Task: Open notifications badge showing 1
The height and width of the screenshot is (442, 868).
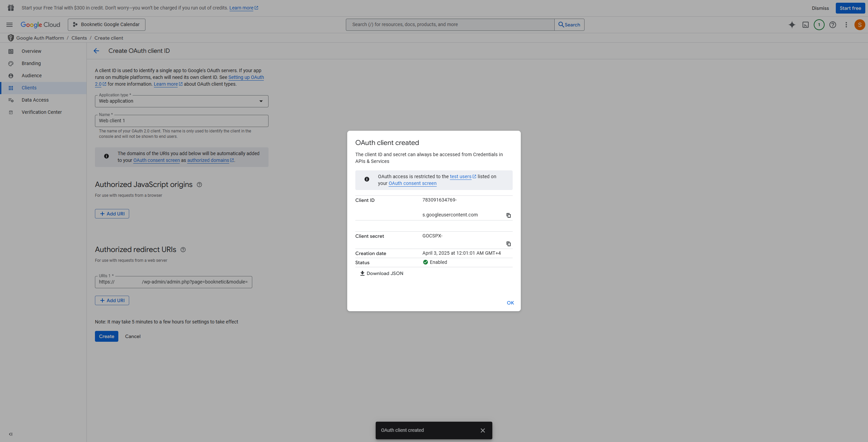Action: tap(819, 25)
